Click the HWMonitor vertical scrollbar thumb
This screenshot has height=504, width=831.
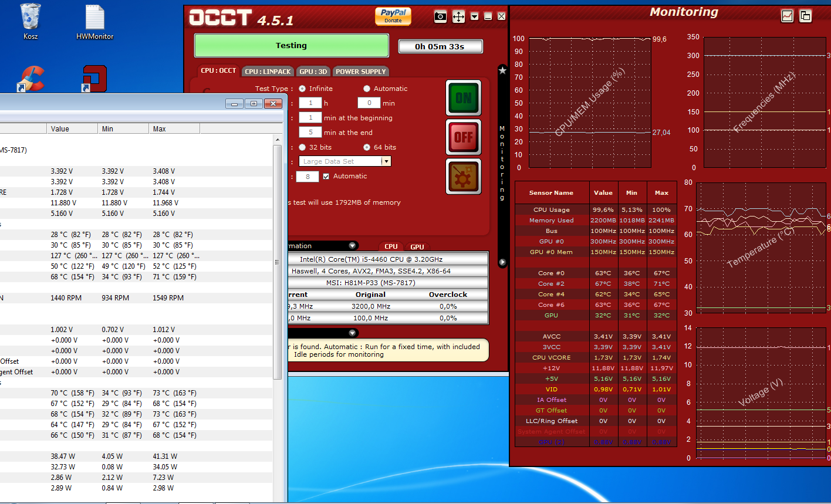pyautogui.click(x=278, y=262)
